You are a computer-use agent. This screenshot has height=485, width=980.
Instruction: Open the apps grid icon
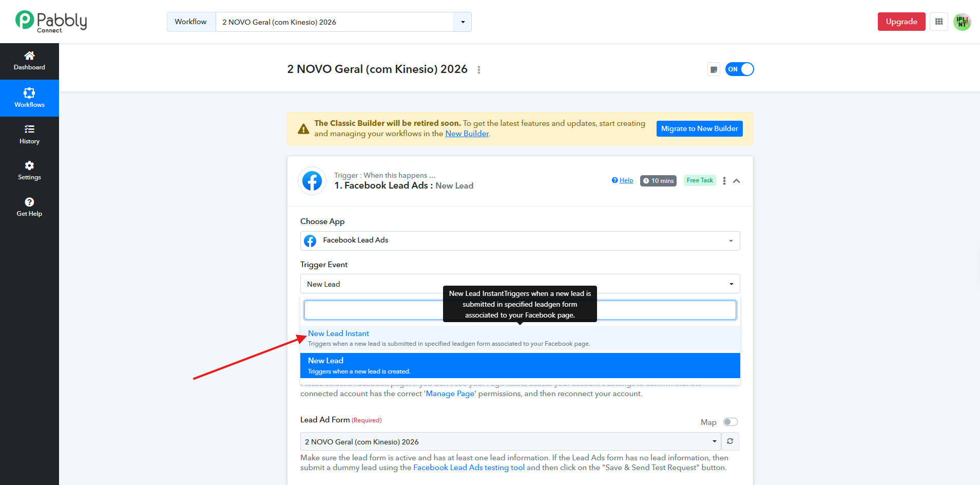coord(939,22)
